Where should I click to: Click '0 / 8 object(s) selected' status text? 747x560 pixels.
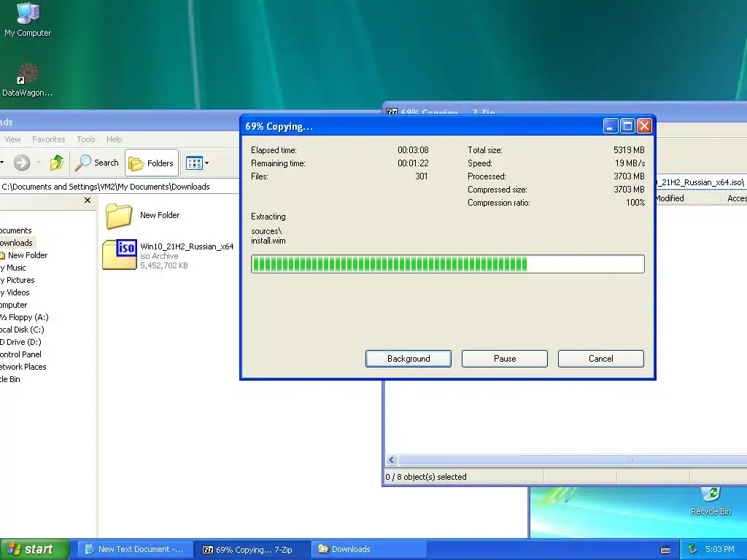click(426, 477)
